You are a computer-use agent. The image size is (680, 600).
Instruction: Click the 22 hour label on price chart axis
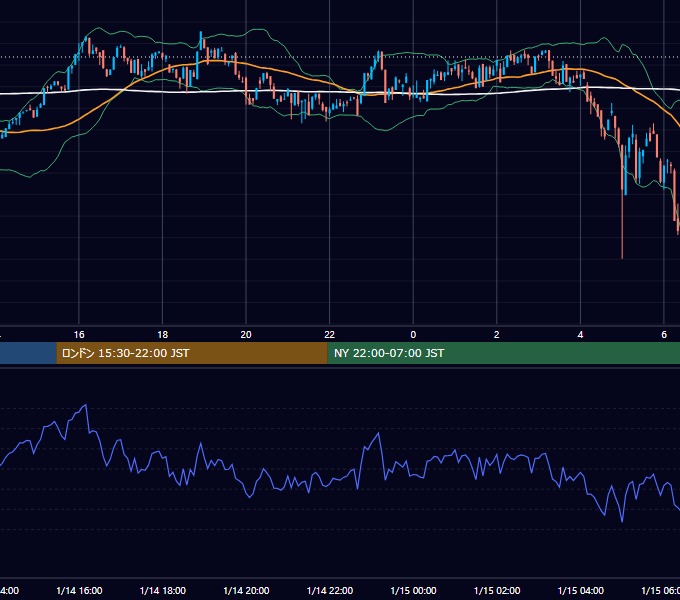click(x=330, y=335)
